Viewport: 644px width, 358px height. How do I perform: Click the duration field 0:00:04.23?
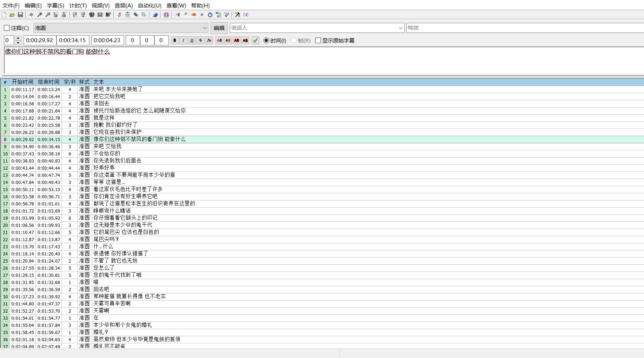point(107,40)
